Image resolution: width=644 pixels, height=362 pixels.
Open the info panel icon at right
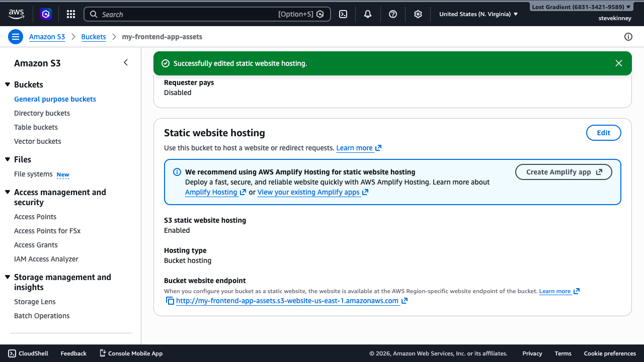pos(628,37)
